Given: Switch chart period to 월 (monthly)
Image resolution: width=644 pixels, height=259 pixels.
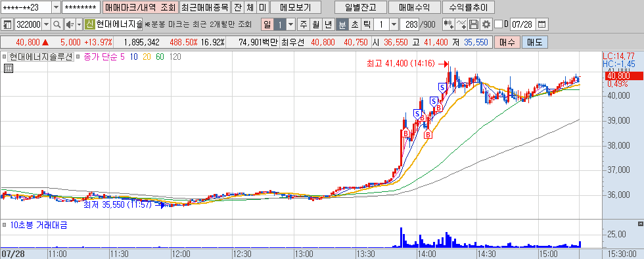Looking at the screenshot, I should [x=316, y=25].
